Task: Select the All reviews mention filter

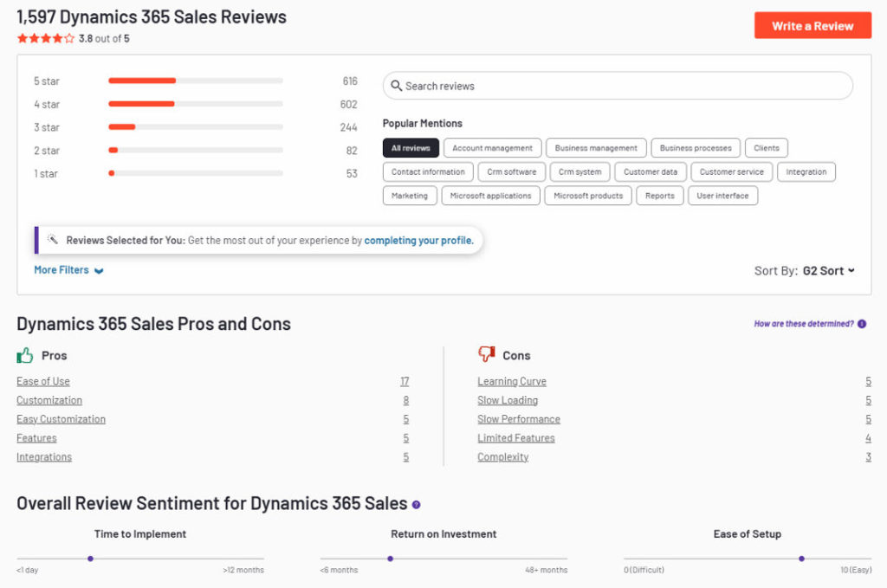Action: coord(411,148)
